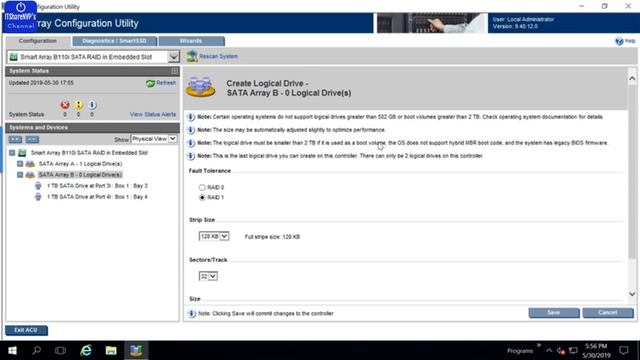Open the controller selection dropdown
This screenshot has width=640, height=360.
[173, 57]
